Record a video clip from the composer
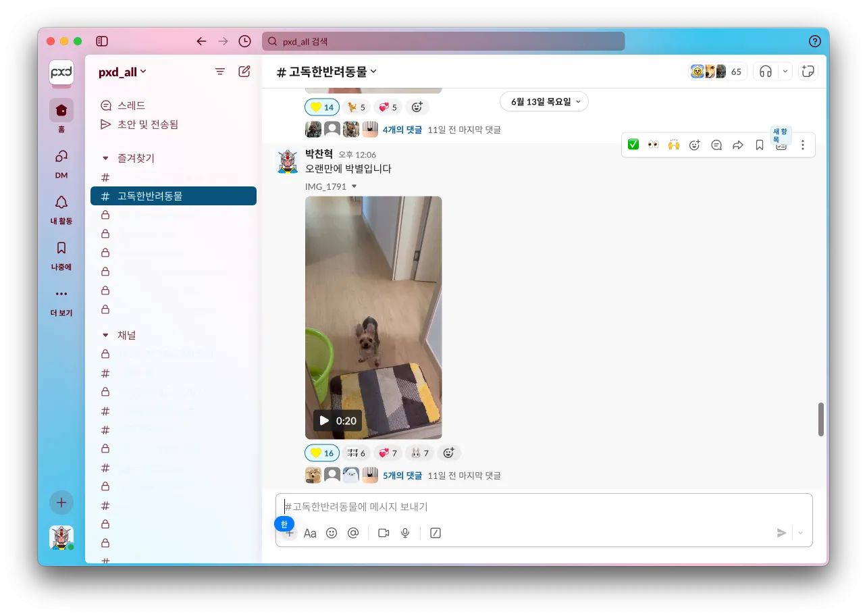This screenshot has height=616, width=867. click(x=383, y=533)
